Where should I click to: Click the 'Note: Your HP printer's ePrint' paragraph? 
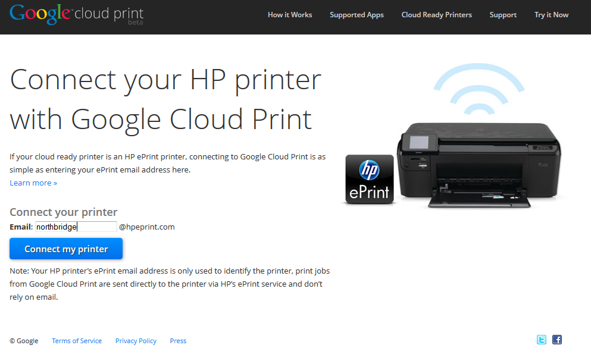click(170, 284)
